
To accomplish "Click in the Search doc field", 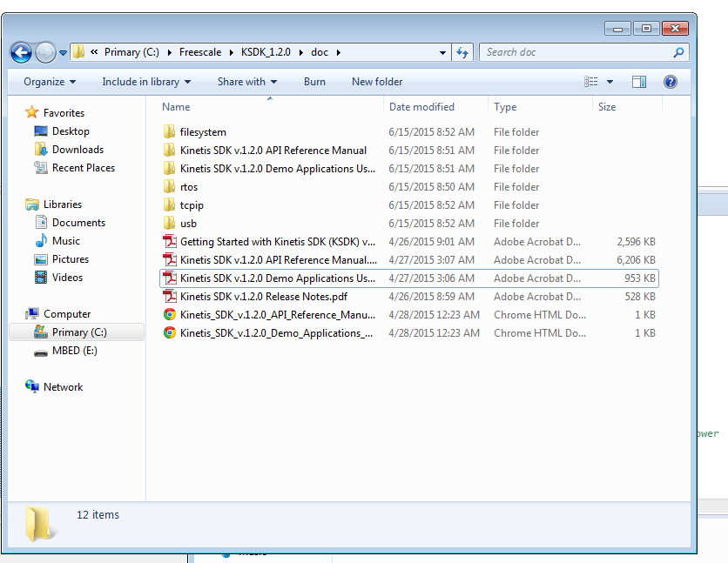I will [x=575, y=52].
